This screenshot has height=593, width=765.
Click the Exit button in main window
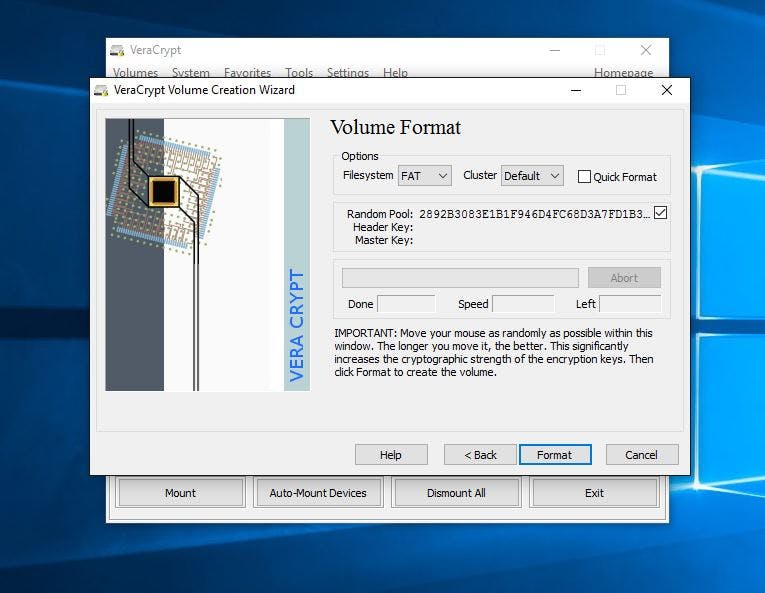pos(594,493)
